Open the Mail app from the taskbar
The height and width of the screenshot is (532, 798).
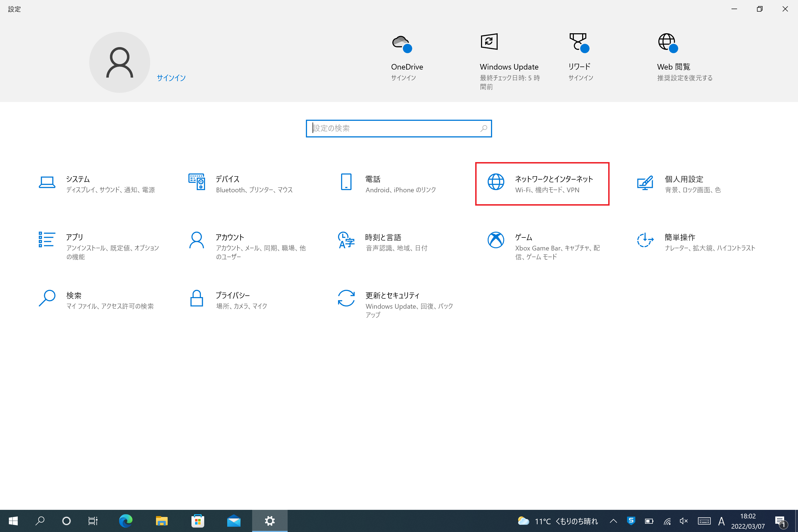tap(234, 521)
